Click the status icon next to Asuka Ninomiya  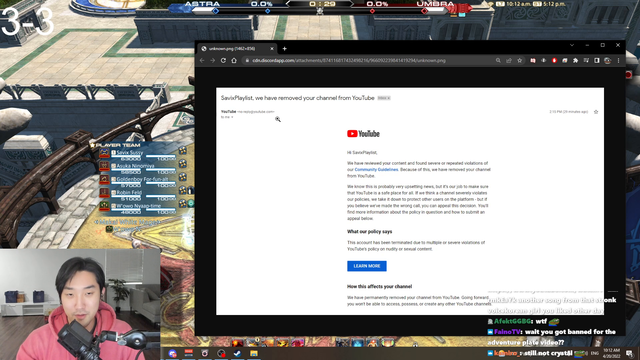(x=182, y=164)
